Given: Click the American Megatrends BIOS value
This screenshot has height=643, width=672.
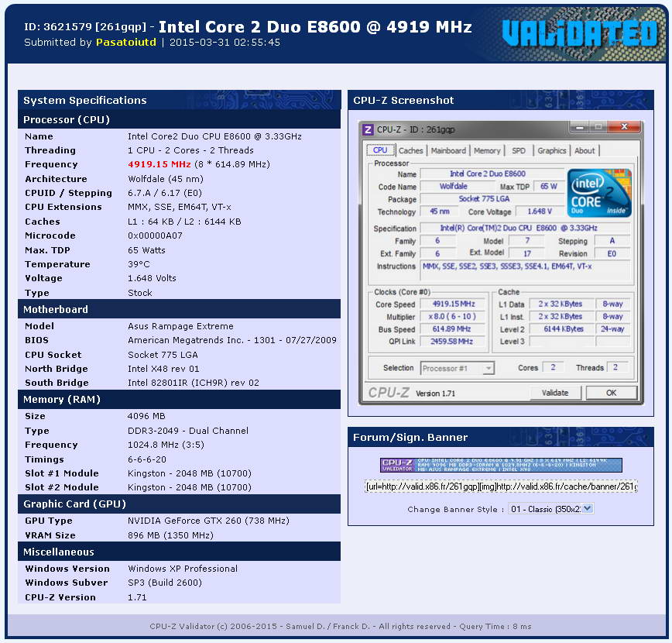Looking at the screenshot, I should tap(231, 340).
